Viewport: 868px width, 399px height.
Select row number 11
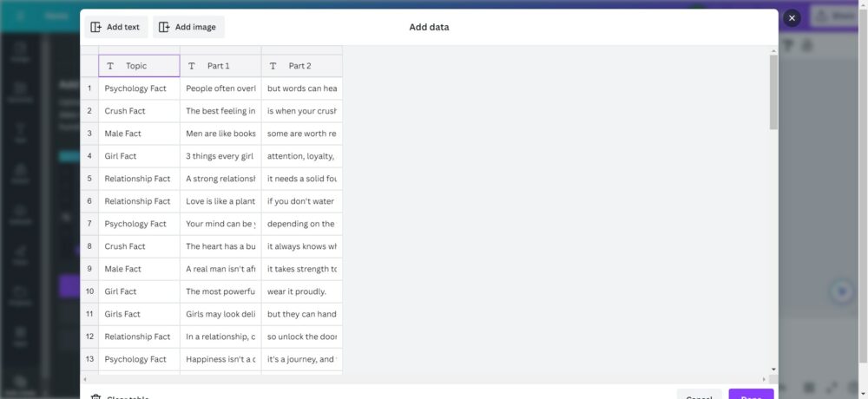pyautogui.click(x=89, y=314)
